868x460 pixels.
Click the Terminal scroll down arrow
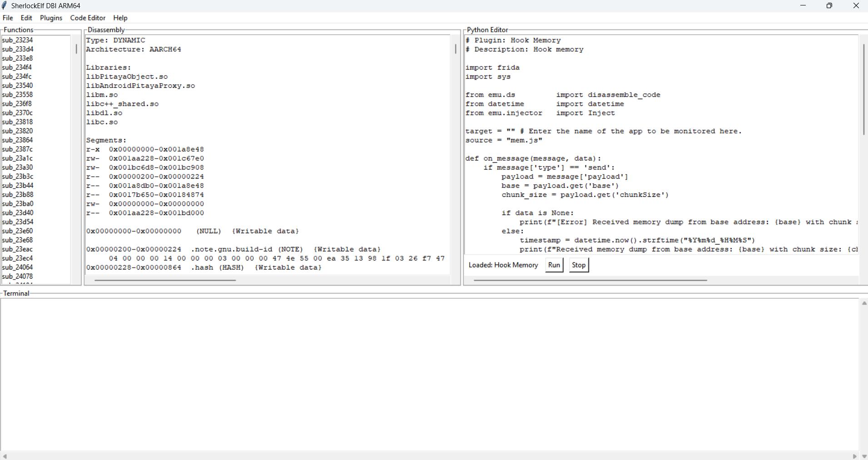[864, 456]
